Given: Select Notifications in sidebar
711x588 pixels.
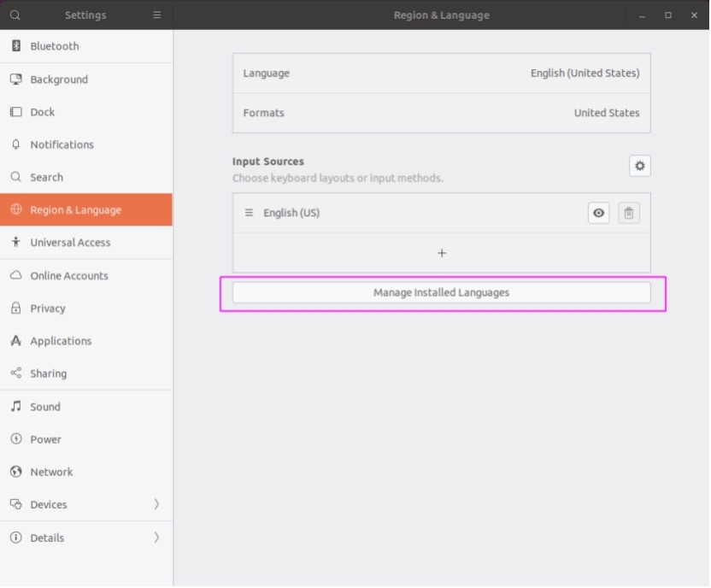Looking at the screenshot, I should 86,144.
